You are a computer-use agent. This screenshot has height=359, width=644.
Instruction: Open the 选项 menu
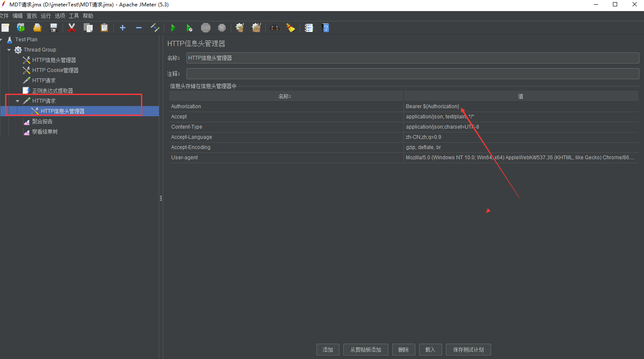(x=60, y=16)
